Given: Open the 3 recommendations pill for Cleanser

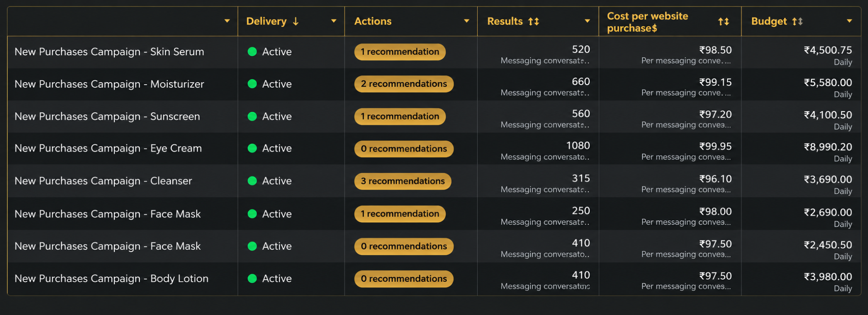Looking at the screenshot, I should click(403, 181).
